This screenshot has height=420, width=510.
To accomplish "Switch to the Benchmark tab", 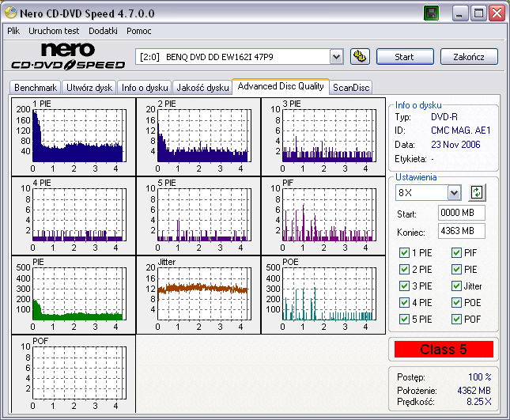I will [36, 88].
